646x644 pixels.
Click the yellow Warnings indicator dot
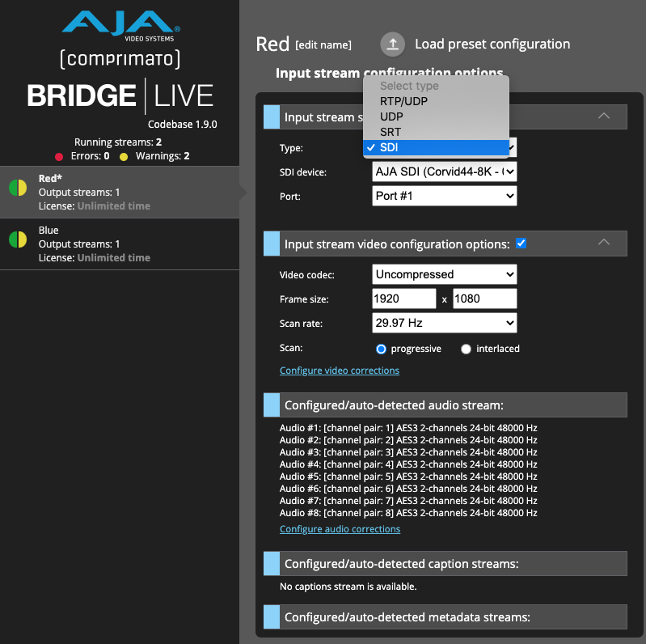coord(124,156)
